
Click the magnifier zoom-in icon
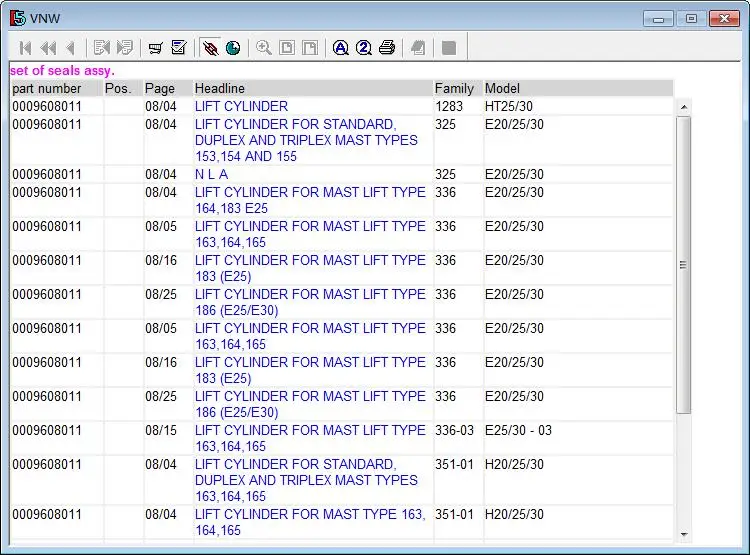[x=264, y=48]
